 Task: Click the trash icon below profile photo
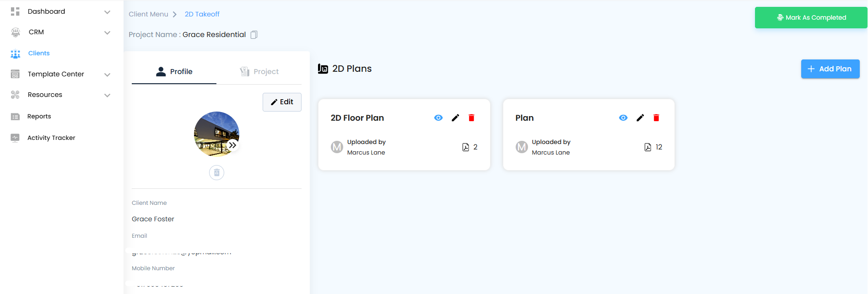tap(216, 173)
